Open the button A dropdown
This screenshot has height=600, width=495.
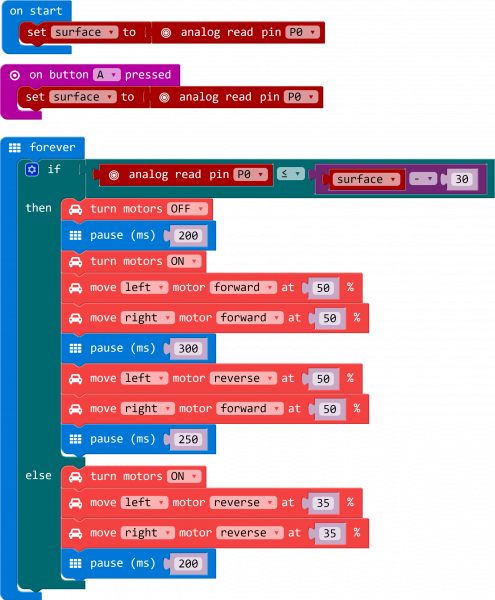click(x=107, y=75)
